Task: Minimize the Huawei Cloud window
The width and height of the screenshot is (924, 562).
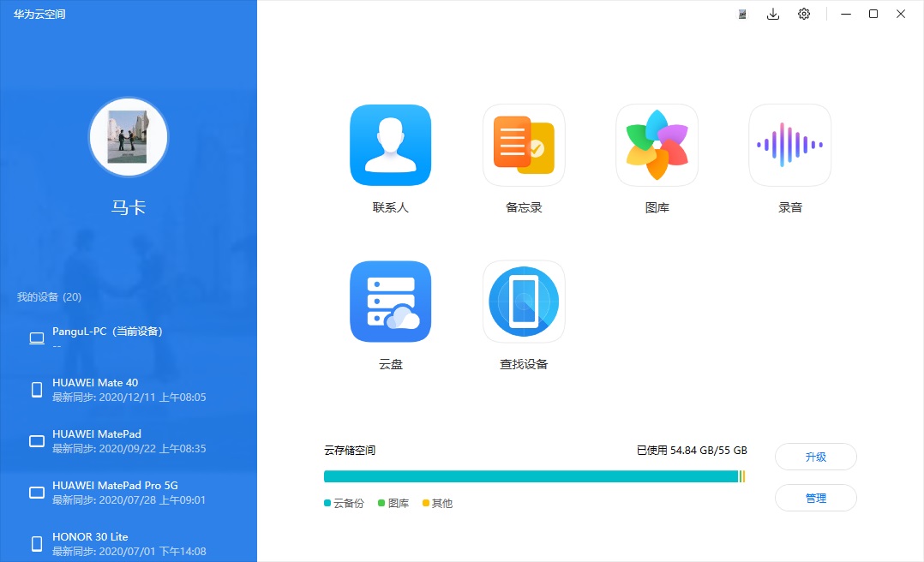Action: (846, 15)
